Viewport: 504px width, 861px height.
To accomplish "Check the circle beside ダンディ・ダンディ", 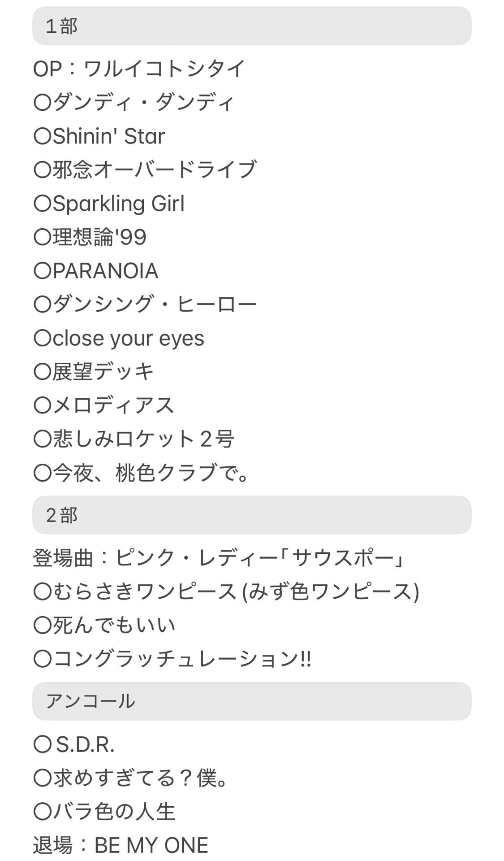I will pyautogui.click(x=43, y=103).
